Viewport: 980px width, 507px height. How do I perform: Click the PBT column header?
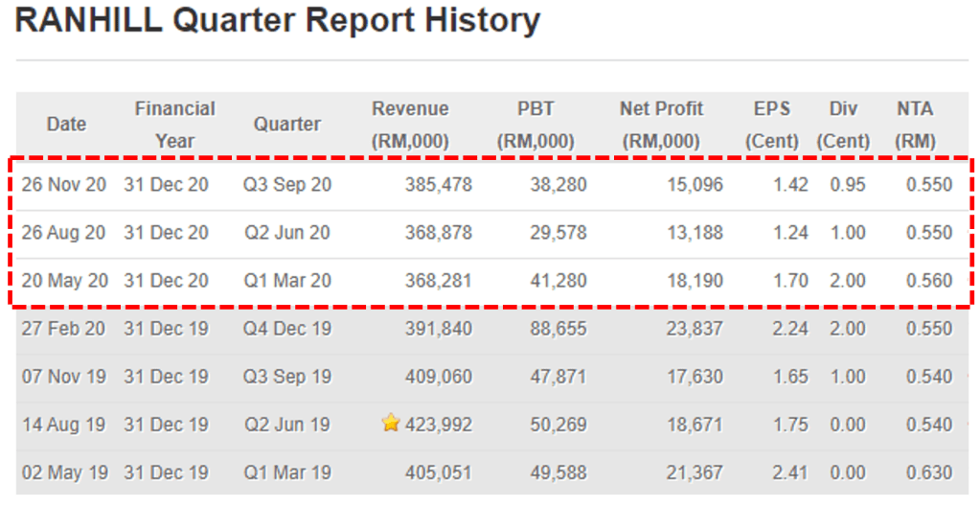[535, 125]
